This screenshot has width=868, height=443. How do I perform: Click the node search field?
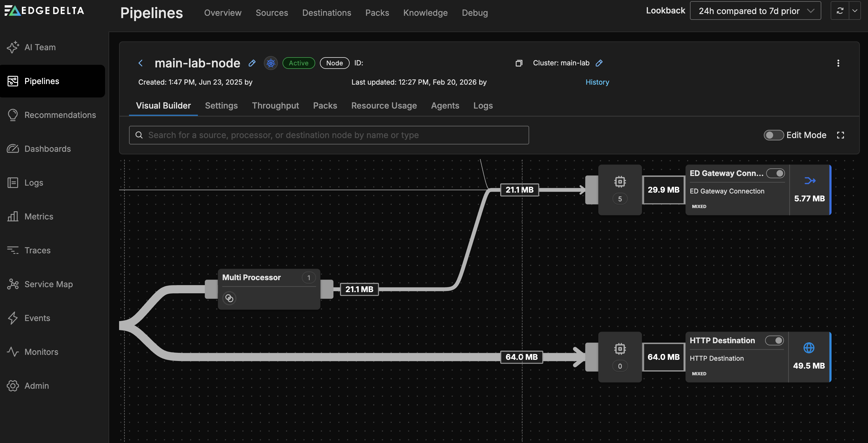[329, 135]
